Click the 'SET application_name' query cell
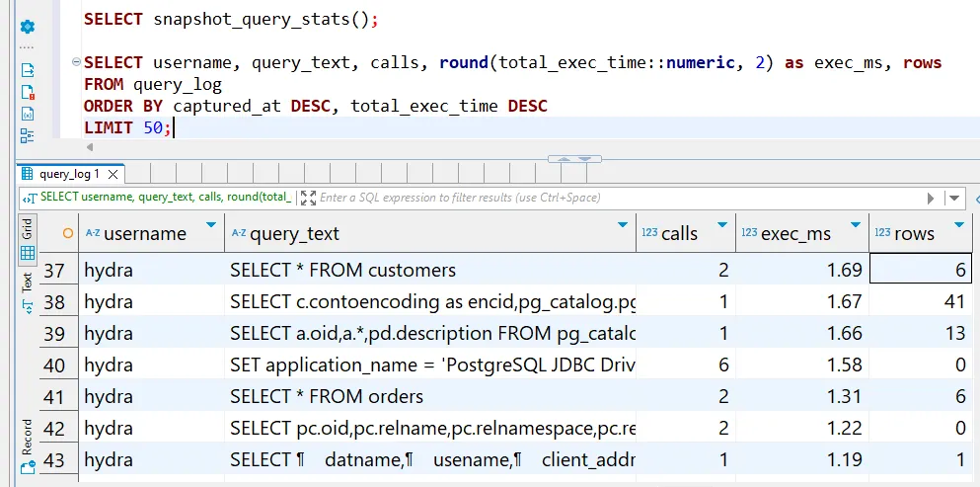 pyautogui.click(x=430, y=365)
